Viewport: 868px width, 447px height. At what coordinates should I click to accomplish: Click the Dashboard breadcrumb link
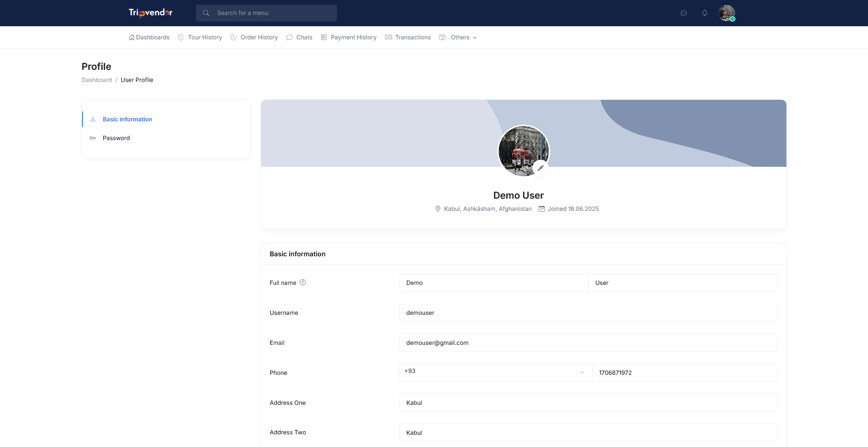[97, 80]
